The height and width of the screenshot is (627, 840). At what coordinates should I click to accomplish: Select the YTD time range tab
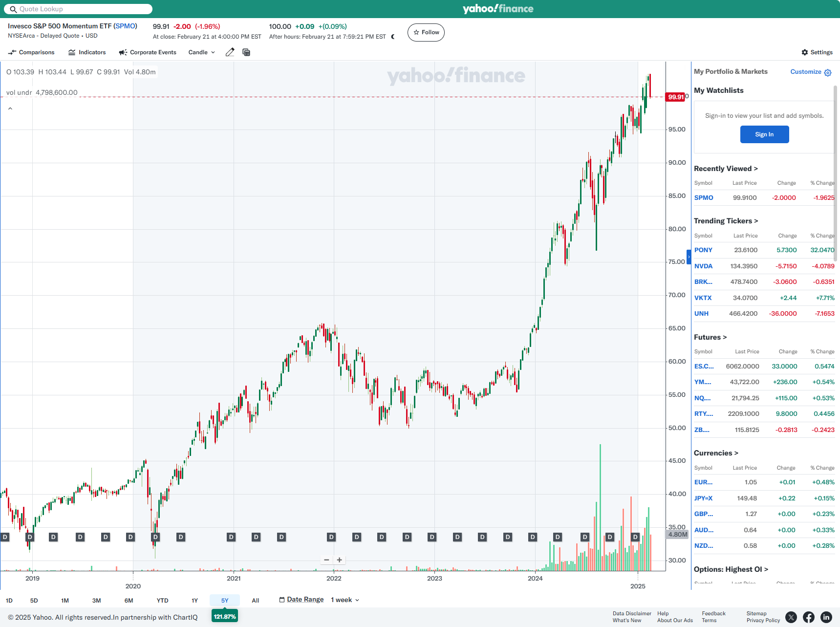coord(162,601)
